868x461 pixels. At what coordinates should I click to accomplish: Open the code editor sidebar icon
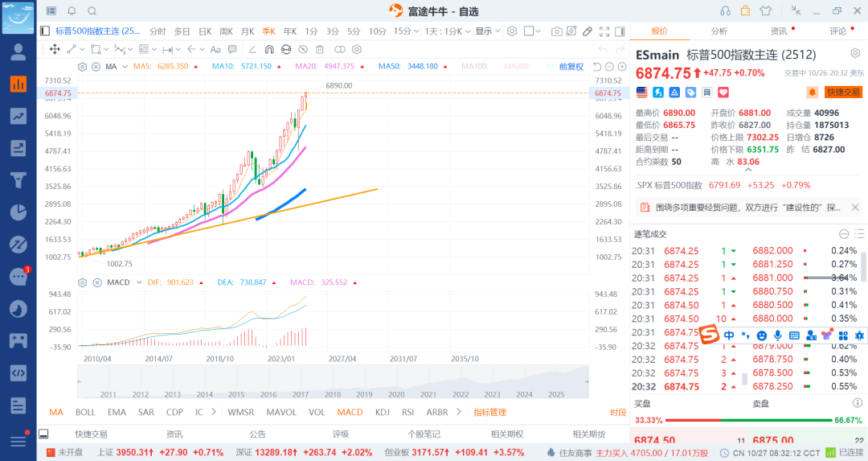[x=18, y=373]
